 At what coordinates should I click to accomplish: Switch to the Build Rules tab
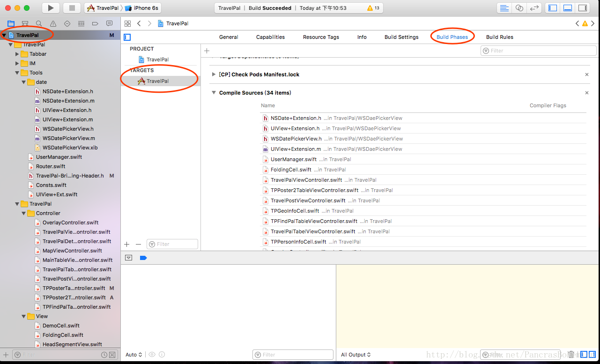(500, 37)
